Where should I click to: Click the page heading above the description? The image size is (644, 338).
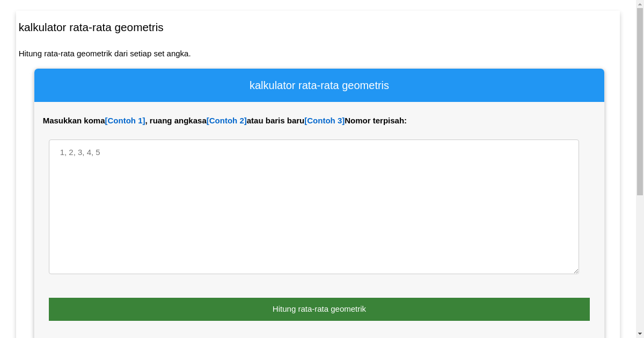coord(91,27)
